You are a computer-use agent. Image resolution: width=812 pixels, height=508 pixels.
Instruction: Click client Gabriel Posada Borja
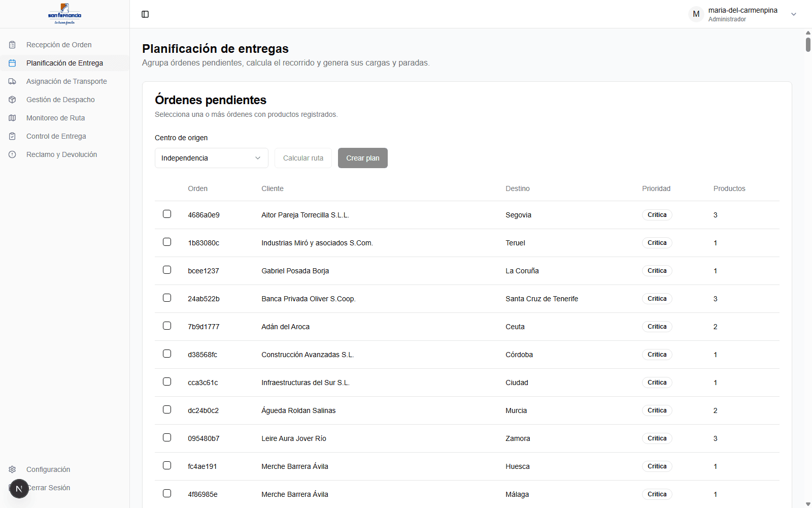(295, 271)
